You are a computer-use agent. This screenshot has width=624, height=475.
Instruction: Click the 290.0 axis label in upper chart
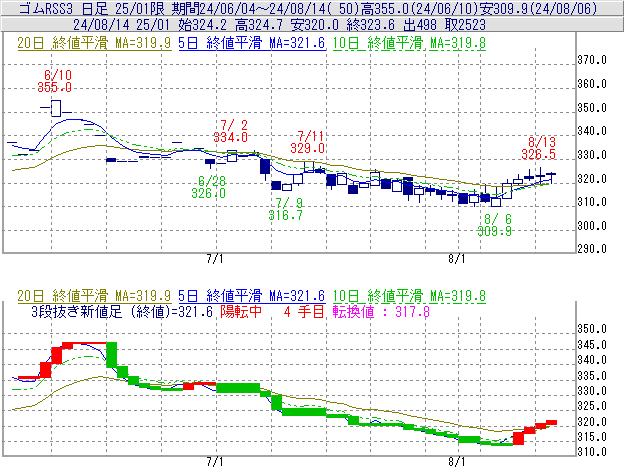pyautogui.click(x=592, y=249)
